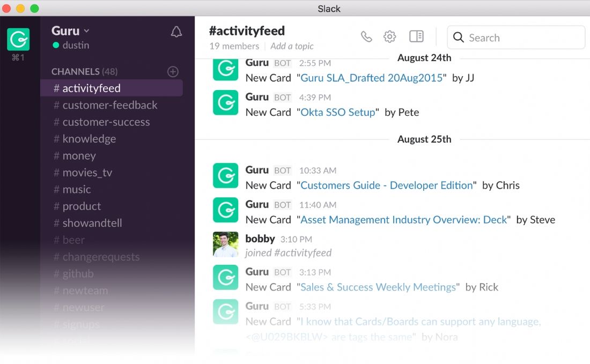Click Guru bot avatar at 5:33 PM
The width and height of the screenshot is (590, 364).
(x=225, y=311)
